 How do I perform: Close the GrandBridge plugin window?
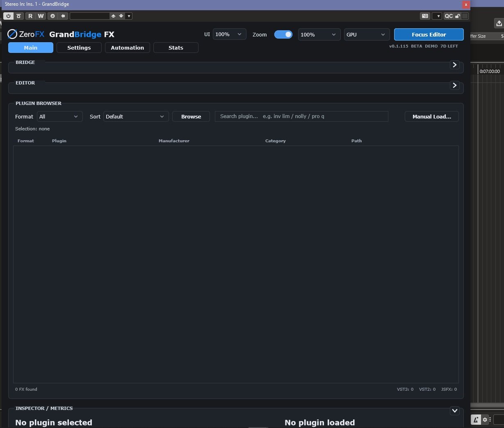[x=466, y=5]
